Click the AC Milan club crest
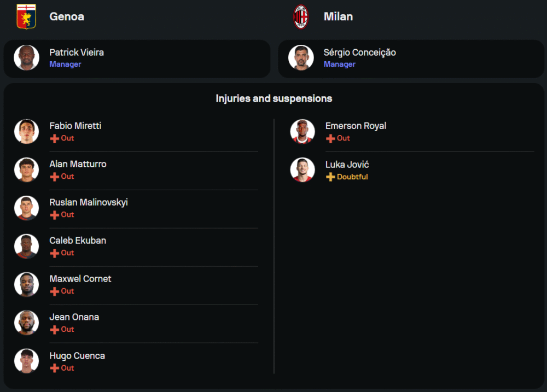The width and height of the screenshot is (547, 392). coord(301,16)
